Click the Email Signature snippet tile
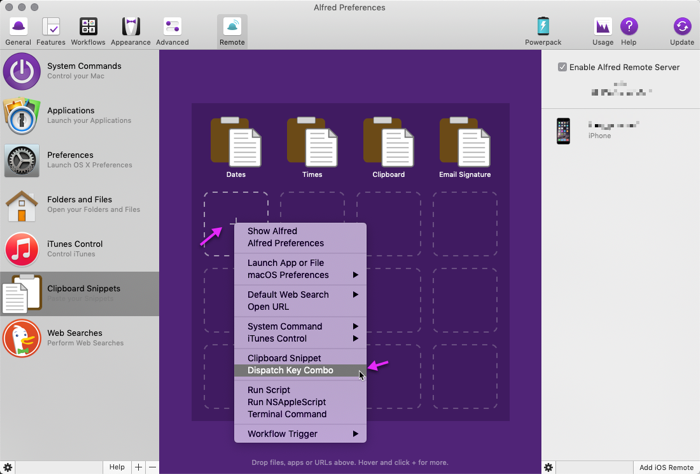 (x=465, y=147)
